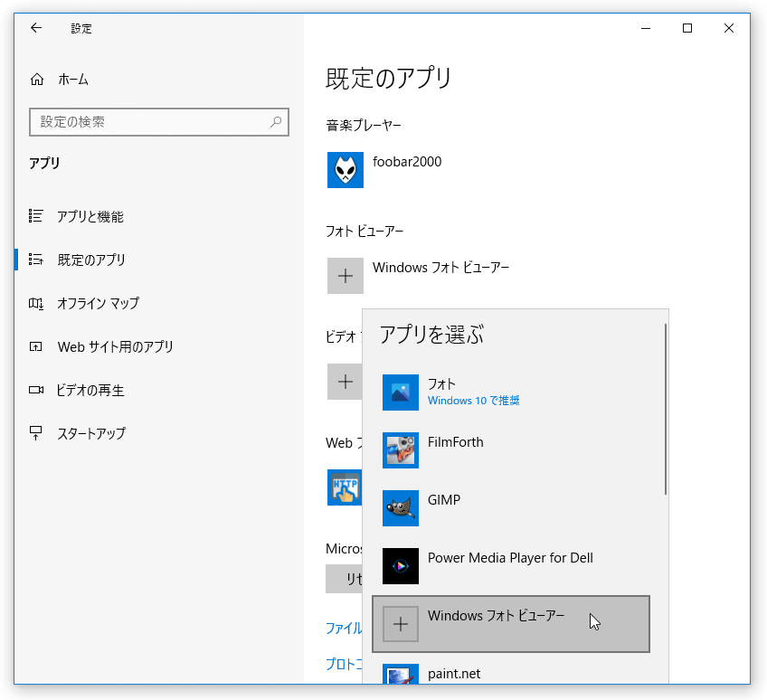Click the アプリと機能 list icon
This screenshot has height=700, width=767.
pyautogui.click(x=35, y=216)
